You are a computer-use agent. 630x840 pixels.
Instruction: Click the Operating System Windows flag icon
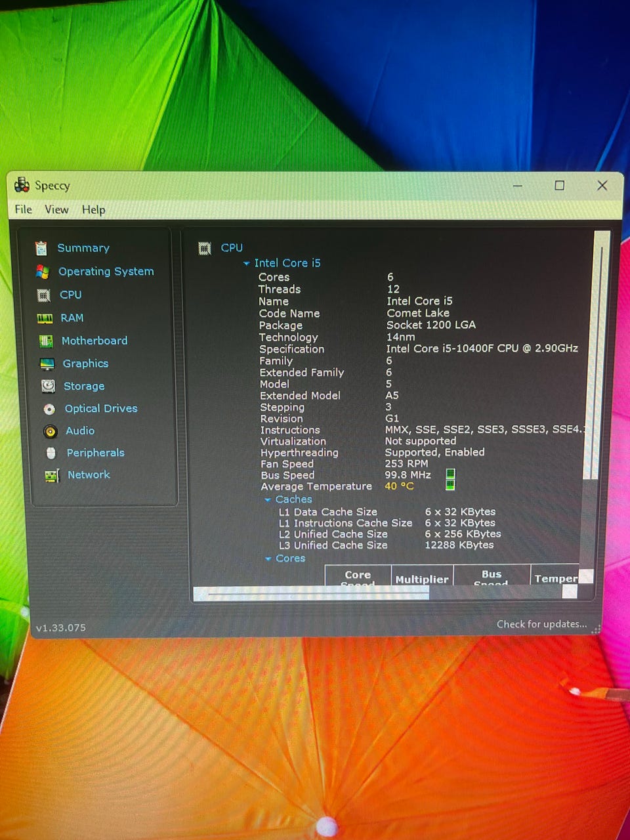pyautogui.click(x=43, y=272)
